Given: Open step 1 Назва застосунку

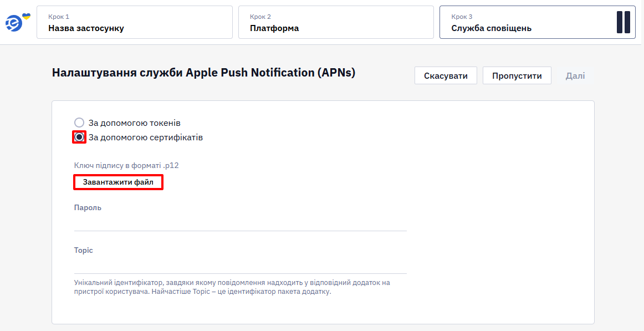Looking at the screenshot, I should pyautogui.click(x=135, y=22).
